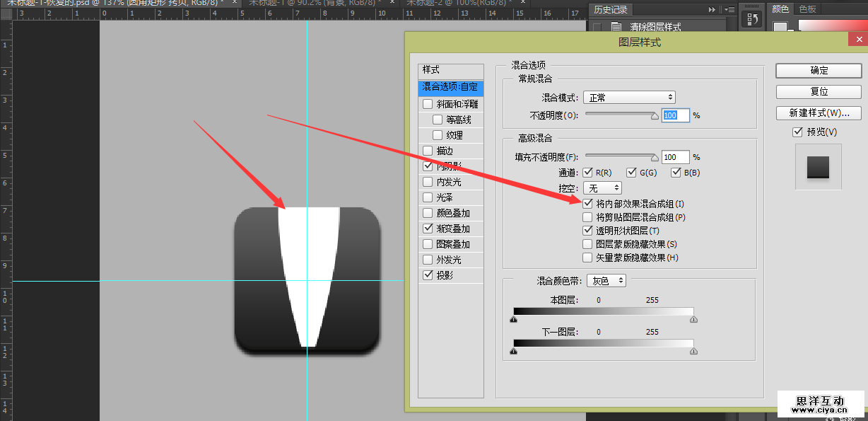The height and width of the screenshot is (421, 868).
Task: Click the 新建样式(W)... button
Action: [x=819, y=113]
